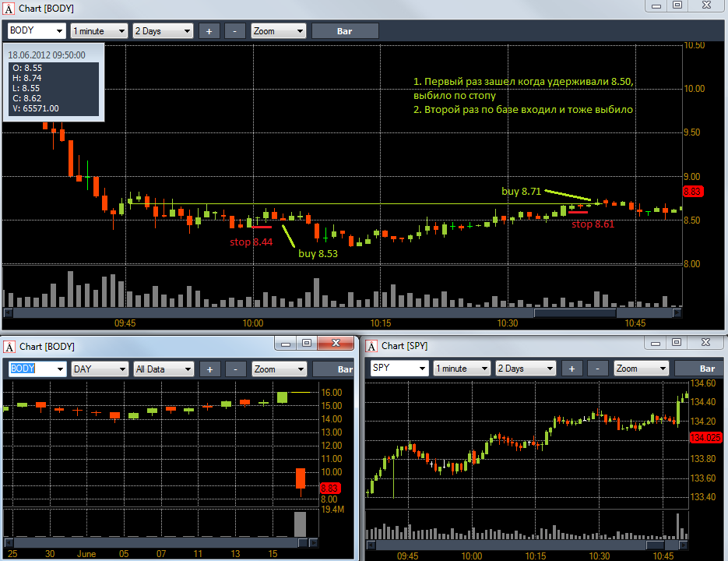Viewport: 728px width, 561px height.
Task: Click the plus zoom-in button in SPY chart
Action: pyautogui.click(x=572, y=368)
